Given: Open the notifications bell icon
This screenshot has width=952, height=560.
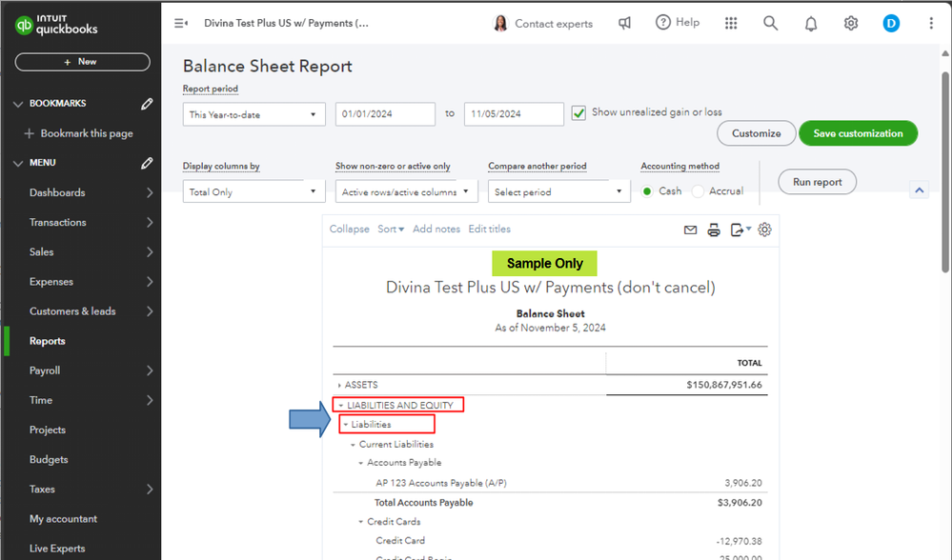Looking at the screenshot, I should click(x=810, y=24).
